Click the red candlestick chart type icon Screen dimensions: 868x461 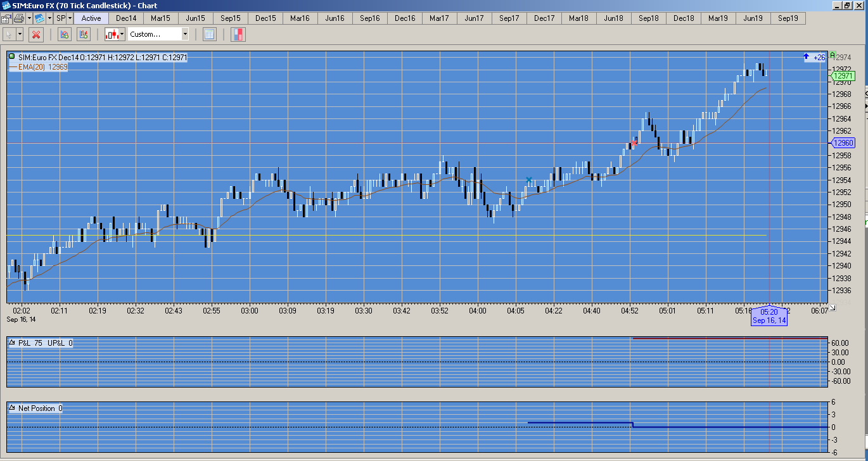click(112, 34)
